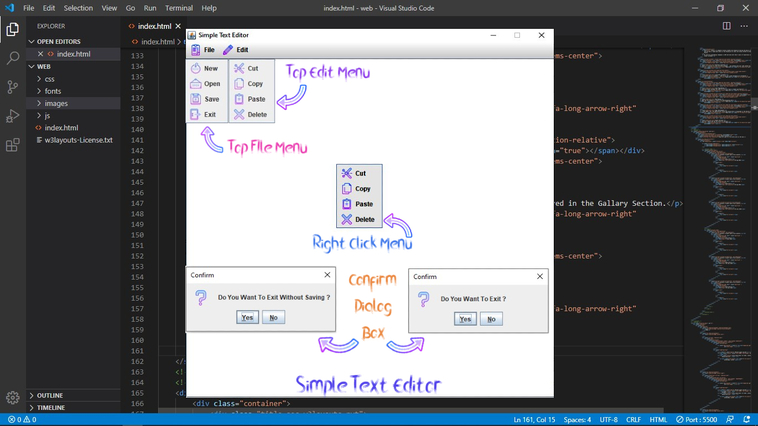Expand the images folder

(x=55, y=103)
